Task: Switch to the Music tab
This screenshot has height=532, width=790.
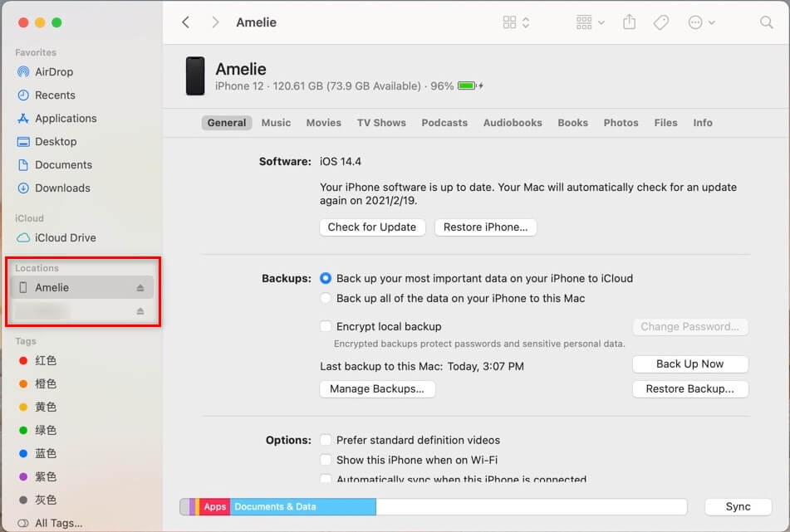Action: click(276, 123)
